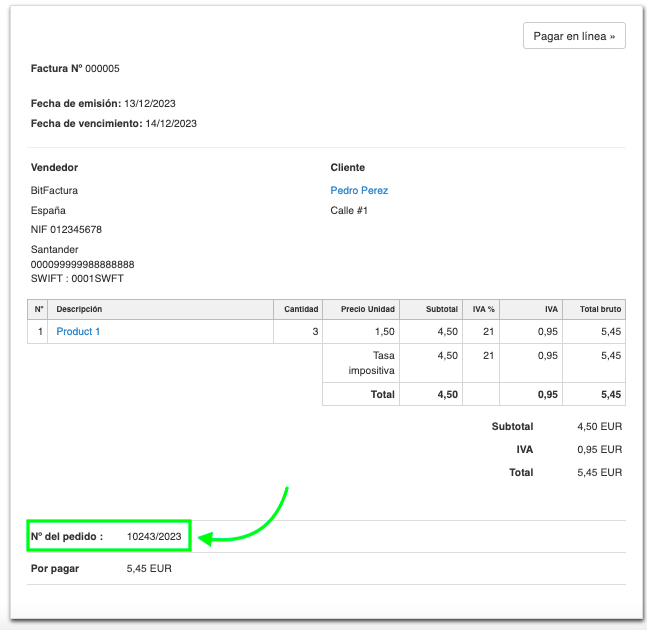Select the Total bruto column header

coord(600,309)
